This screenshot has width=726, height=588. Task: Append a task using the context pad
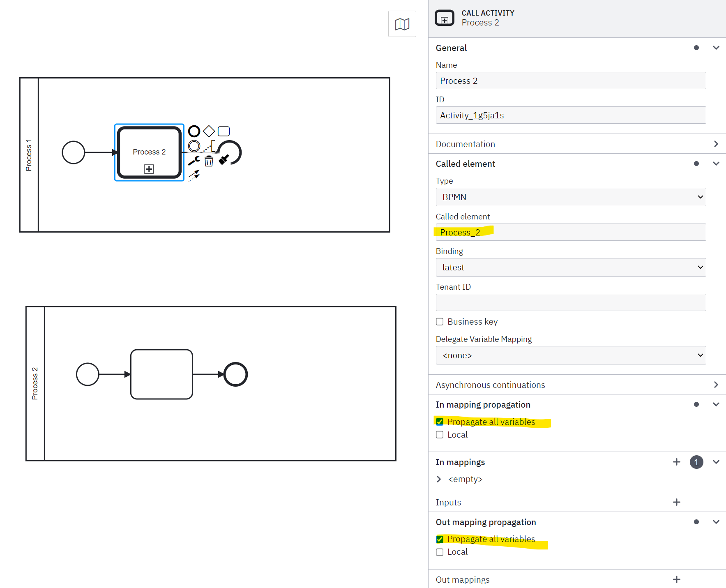tap(224, 131)
